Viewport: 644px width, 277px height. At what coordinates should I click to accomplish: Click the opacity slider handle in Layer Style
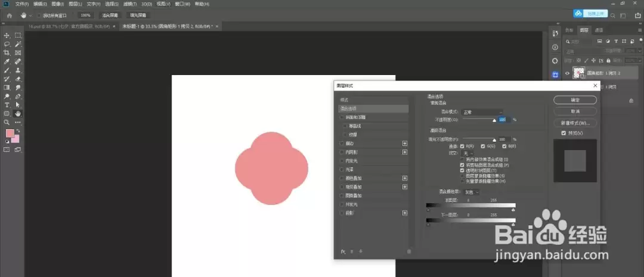[494, 120]
